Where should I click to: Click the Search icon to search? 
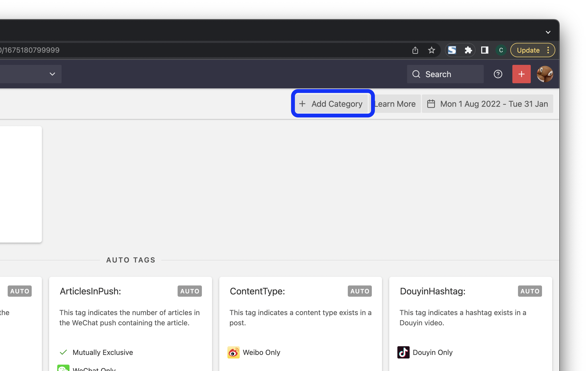(417, 74)
